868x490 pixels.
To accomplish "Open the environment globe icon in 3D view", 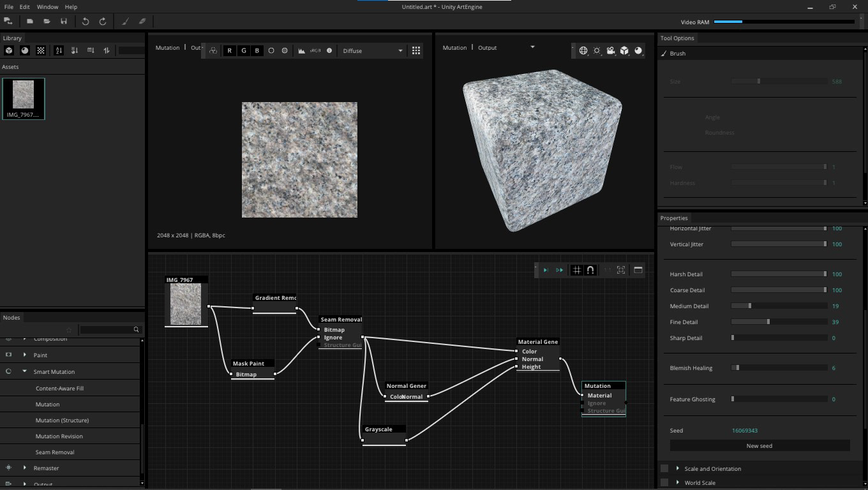I will click(x=583, y=50).
